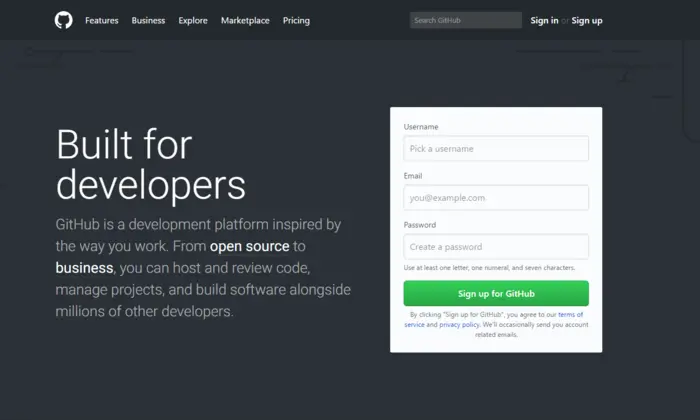Click the Password field label
The height and width of the screenshot is (420, 700).
[x=420, y=225]
